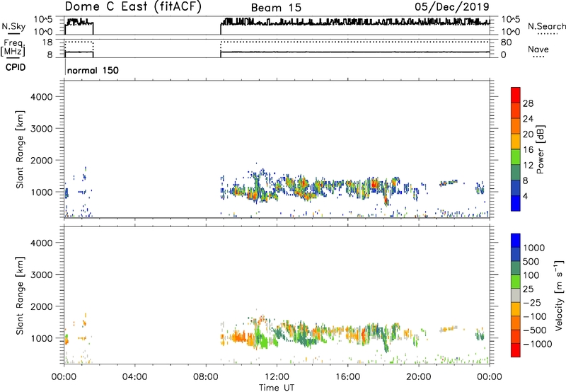Click the power echo streak near 22:00 UT
Image resolution: width=566 pixels, height=392 pixels.
[x=449, y=183]
